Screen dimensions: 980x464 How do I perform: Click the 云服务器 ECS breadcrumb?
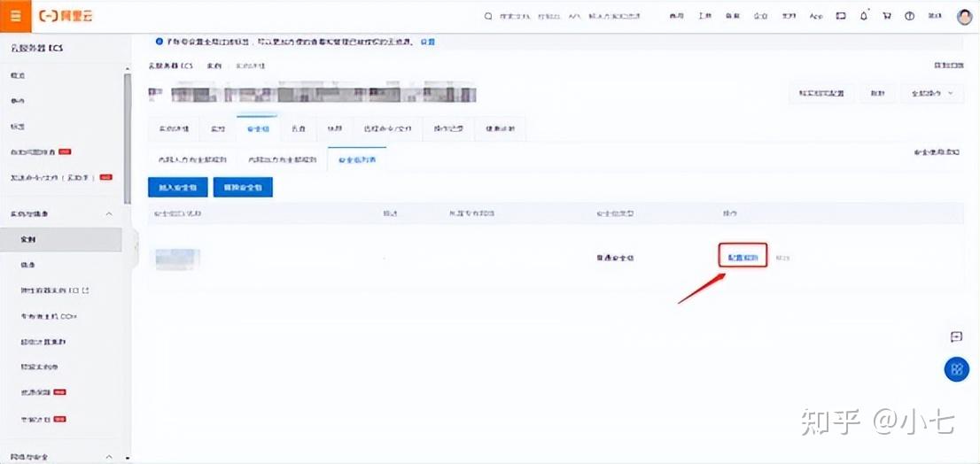pos(171,66)
